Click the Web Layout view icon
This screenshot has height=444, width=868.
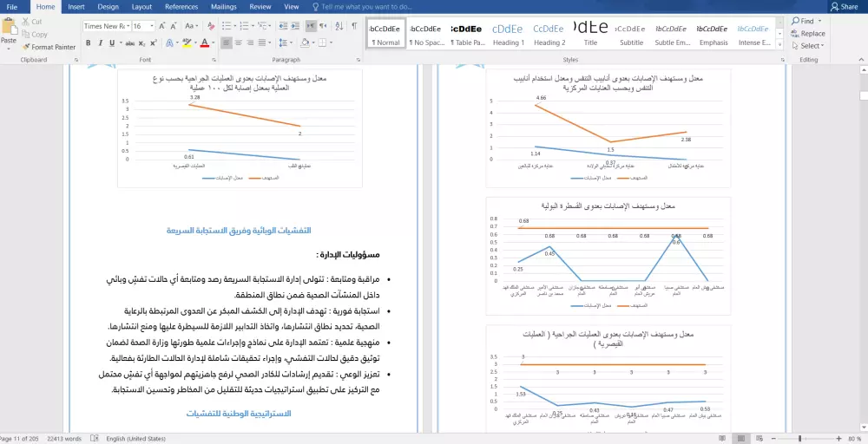(760, 439)
